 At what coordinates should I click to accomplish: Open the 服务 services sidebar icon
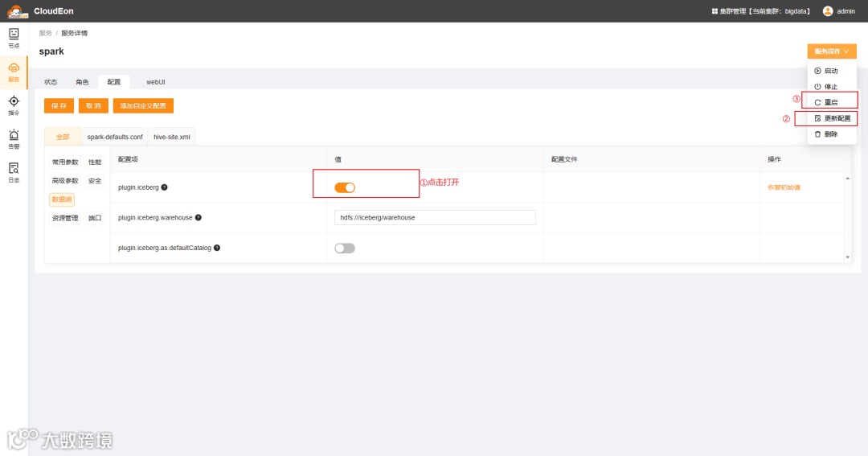(x=14, y=72)
